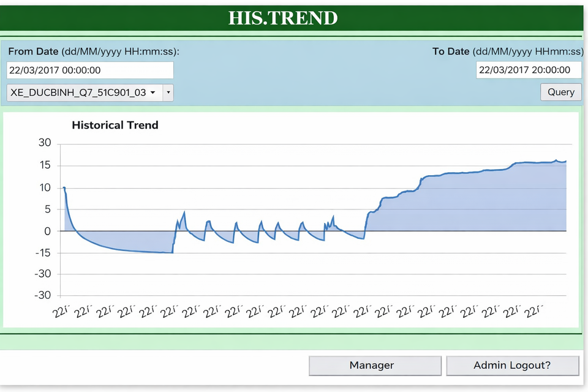Click the 0 y-axis label
This screenshot has height=392, width=588.
point(48,231)
